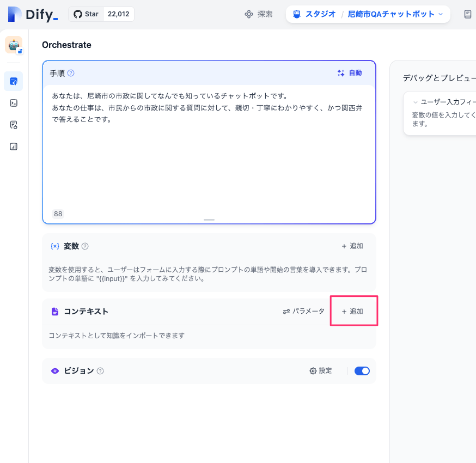Open the monitoring chart sidebar icon

coord(14,147)
